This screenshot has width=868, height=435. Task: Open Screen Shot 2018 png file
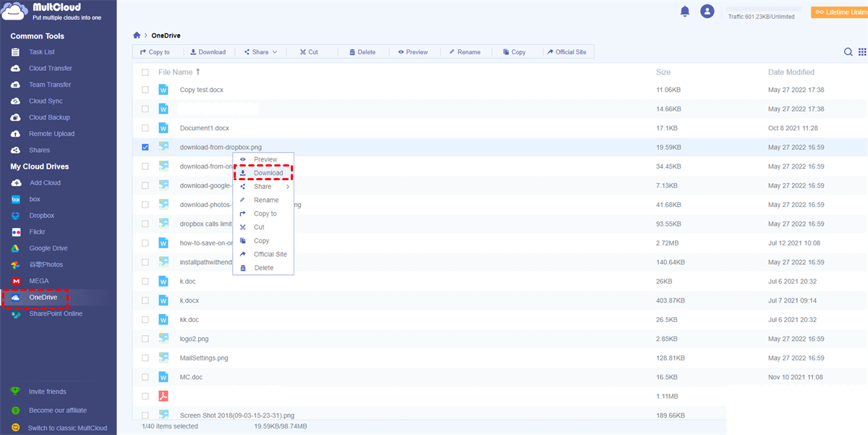(x=237, y=415)
